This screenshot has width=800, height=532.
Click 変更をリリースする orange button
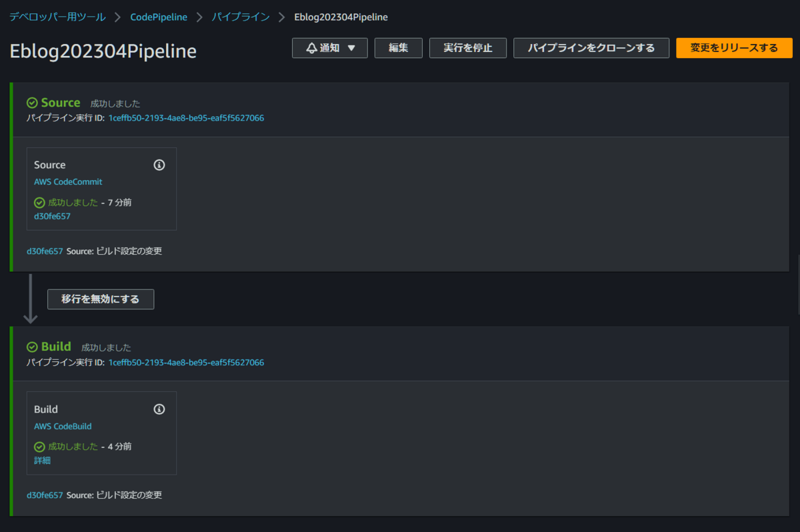tap(734, 48)
